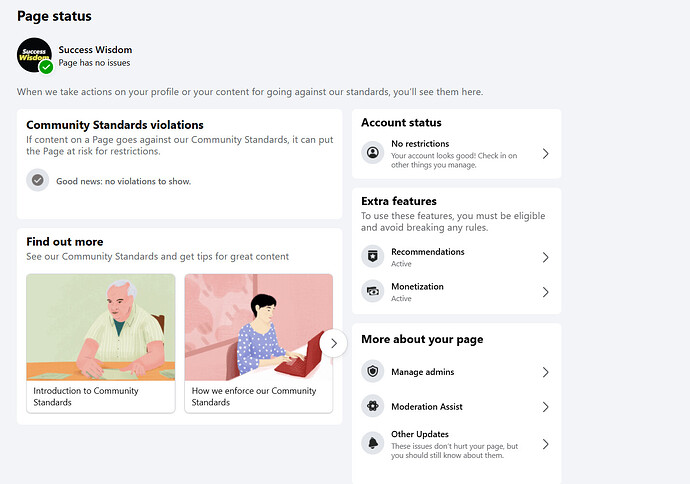The height and width of the screenshot is (484, 690).
Task: Select the Moderation Assist menu entry
Action: [427, 407]
